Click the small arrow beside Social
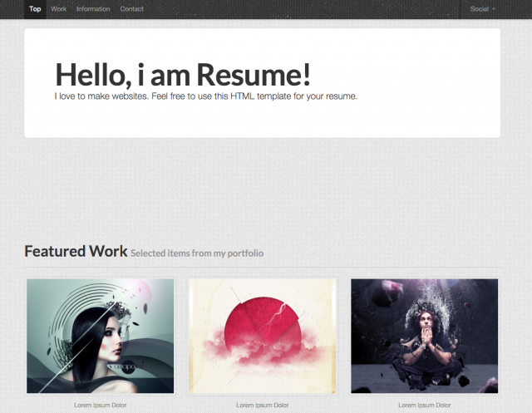Image resolution: width=532 pixels, height=413 pixels. click(x=494, y=9)
